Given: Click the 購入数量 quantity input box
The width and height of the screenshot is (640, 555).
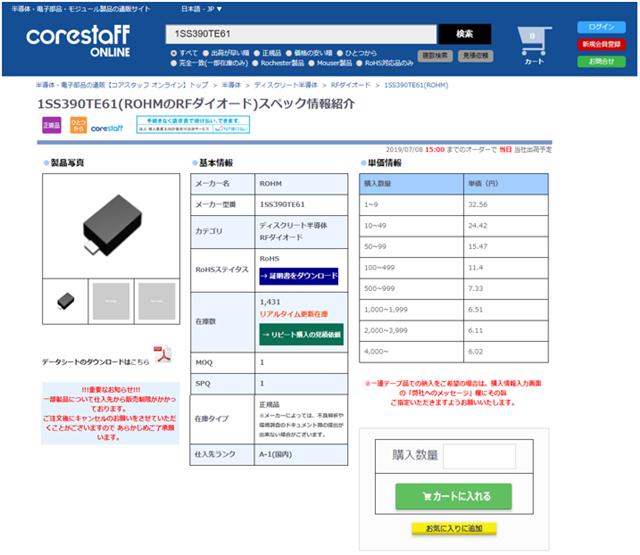Looking at the screenshot, I should (x=479, y=456).
